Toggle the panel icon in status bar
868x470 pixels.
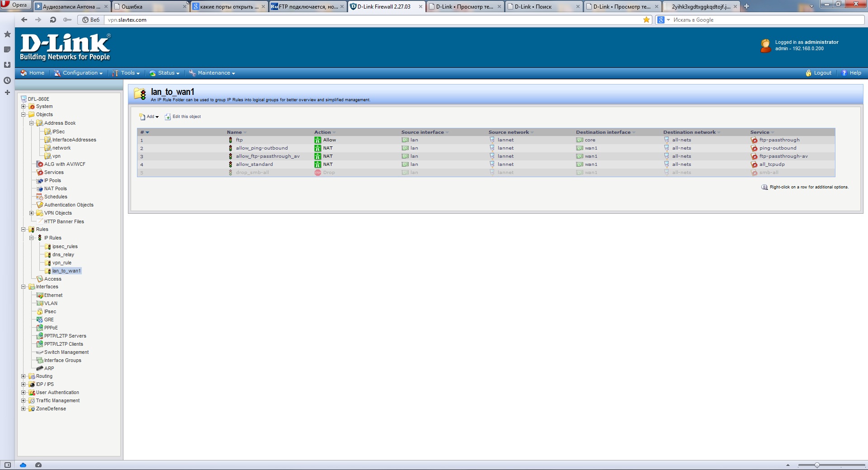pyautogui.click(x=7, y=465)
